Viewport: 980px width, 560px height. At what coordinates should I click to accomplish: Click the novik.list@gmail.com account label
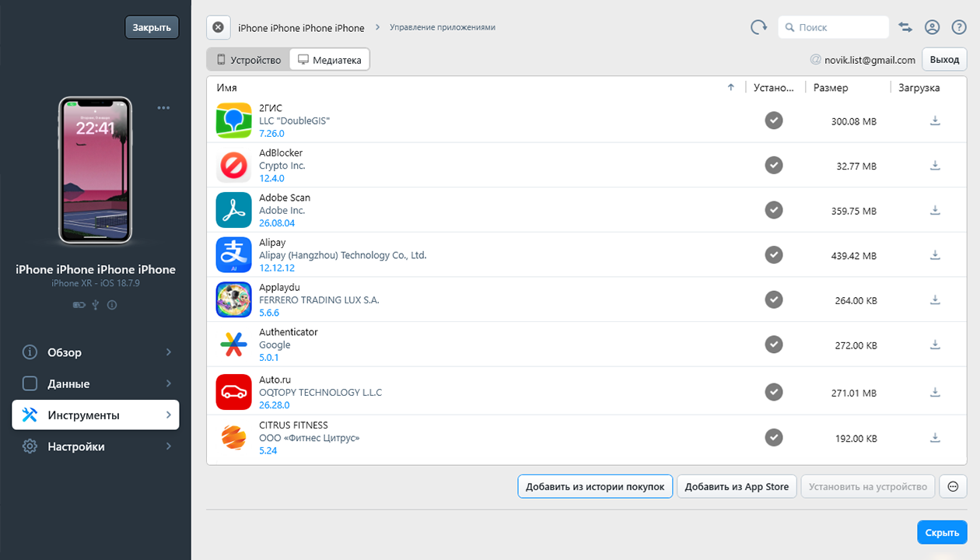pos(870,60)
